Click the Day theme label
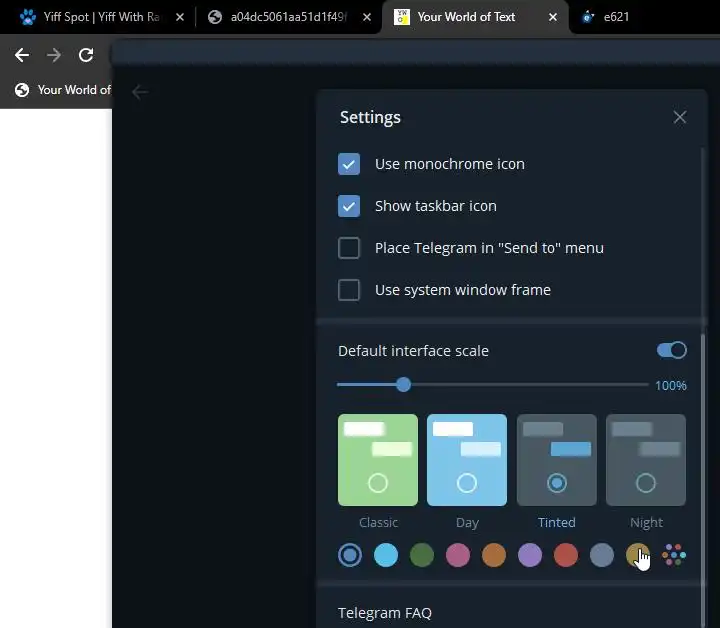720x628 pixels. [x=467, y=523]
